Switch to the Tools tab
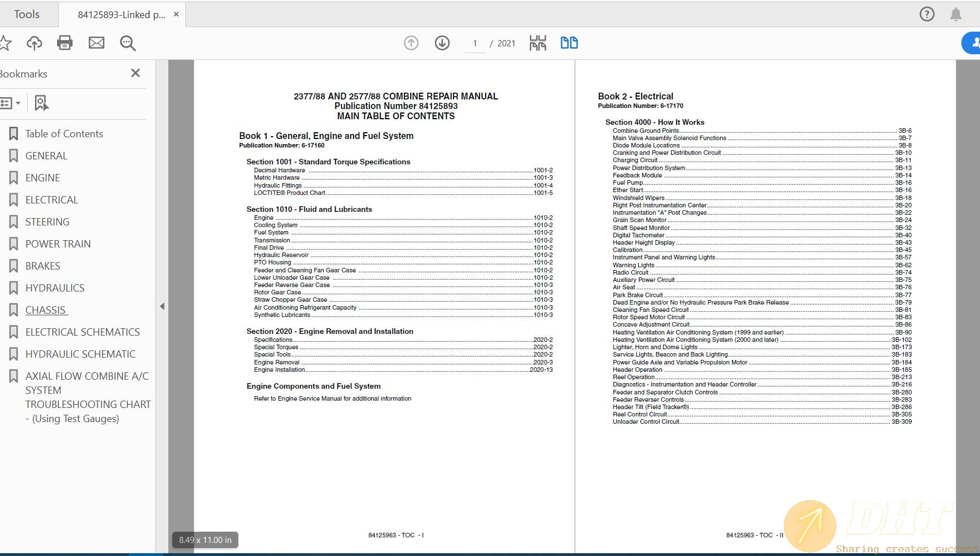 (26, 14)
